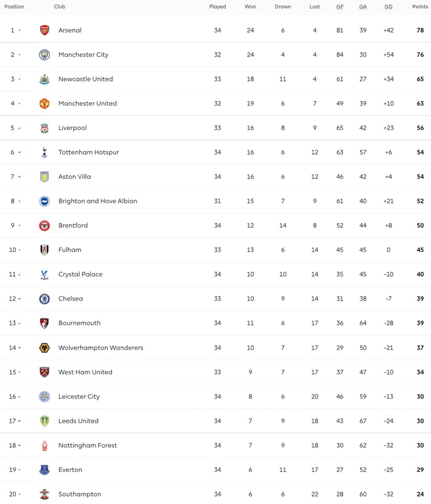The height and width of the screenshot is (504, 431).
Task: Click the Chelsea club crest
Action: coord(44,299)
